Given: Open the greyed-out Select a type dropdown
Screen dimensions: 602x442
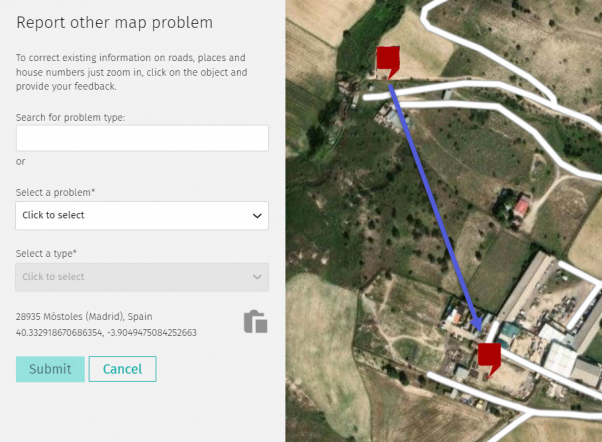Looking at the screenshot, I should 142,277.
